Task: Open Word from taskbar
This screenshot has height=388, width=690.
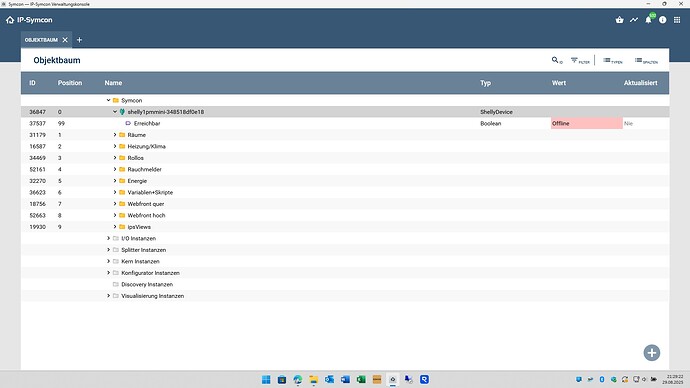Action: (345, 379)
